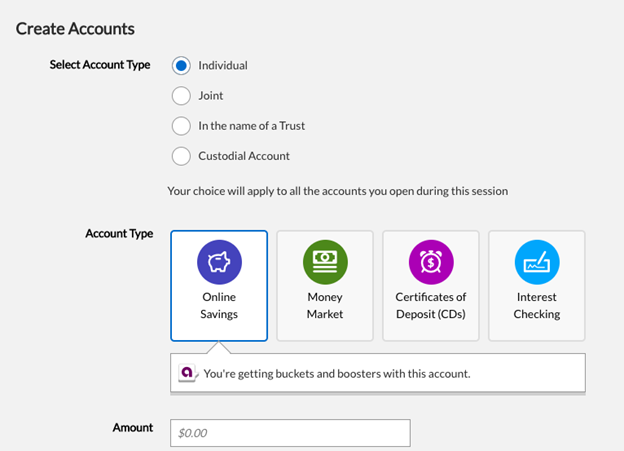Viewport: 624px width, 451px height.
Task: Choose the Joint radio button
Action: click(181, 96)
